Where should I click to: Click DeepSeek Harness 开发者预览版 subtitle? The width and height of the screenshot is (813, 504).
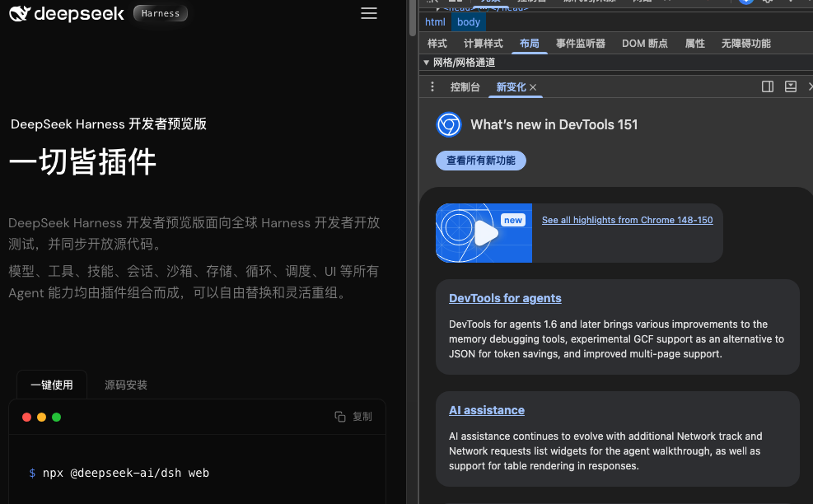(109, 124)
